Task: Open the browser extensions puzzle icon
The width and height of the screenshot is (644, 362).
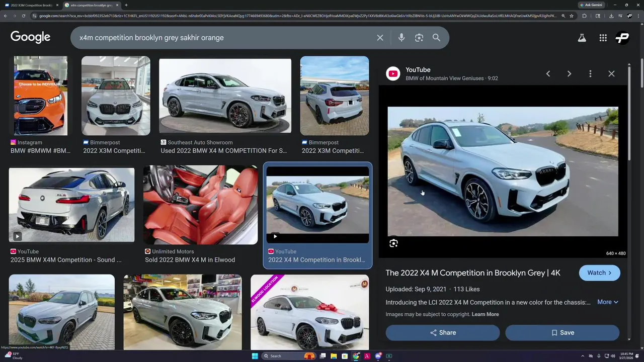Action: pos(584,16)
